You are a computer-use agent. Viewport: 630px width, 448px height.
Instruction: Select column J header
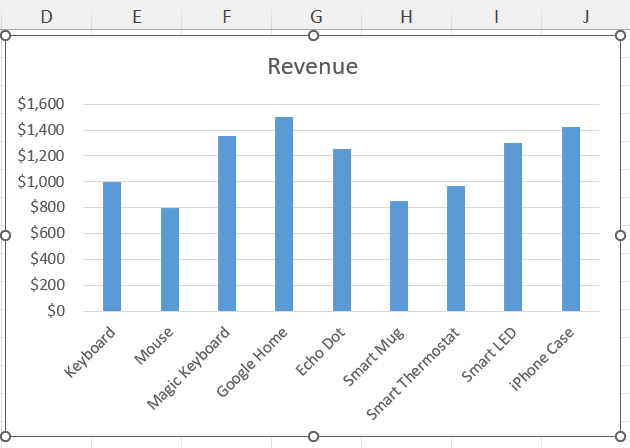coord(586,16)
